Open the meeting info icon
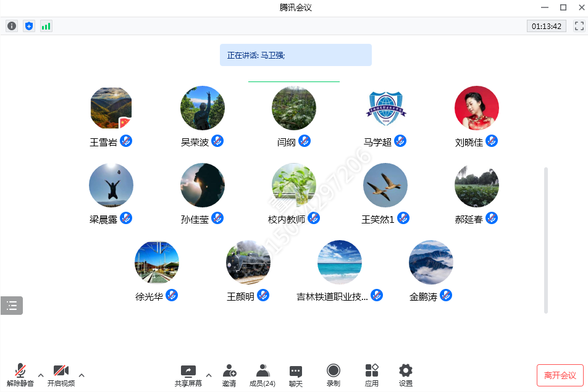Image resolution: width=588 pixels, height=392 pixels. [x=12, y=26]
